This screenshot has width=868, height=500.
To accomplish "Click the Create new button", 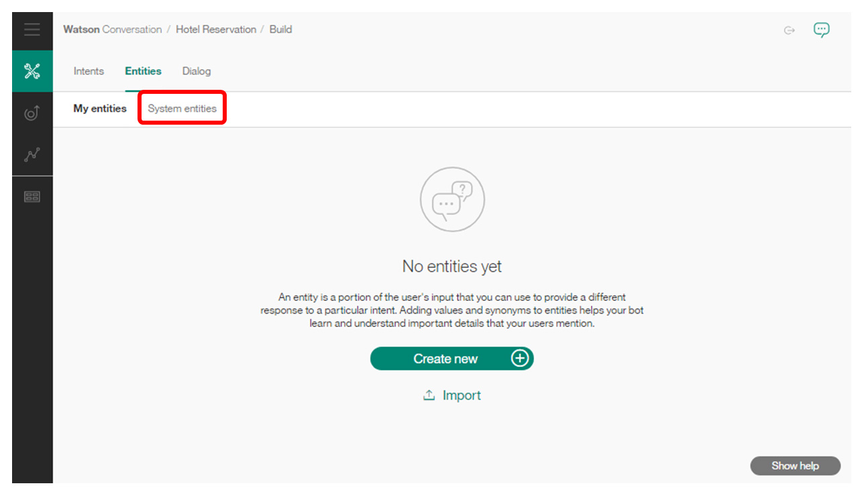I will (x=452, y=359).
